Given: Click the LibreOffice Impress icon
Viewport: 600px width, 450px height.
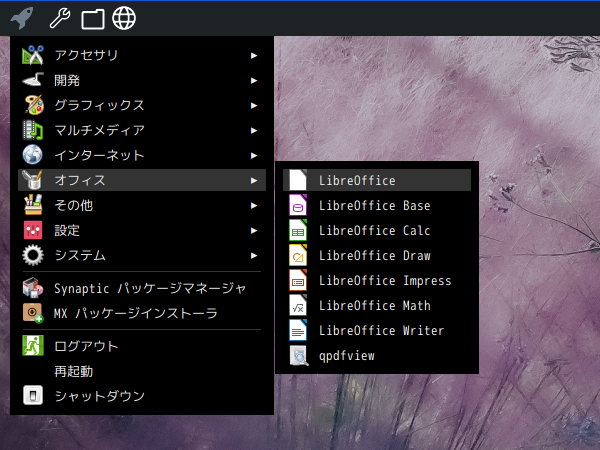Looking at the screenshot, I should point(298,280).
